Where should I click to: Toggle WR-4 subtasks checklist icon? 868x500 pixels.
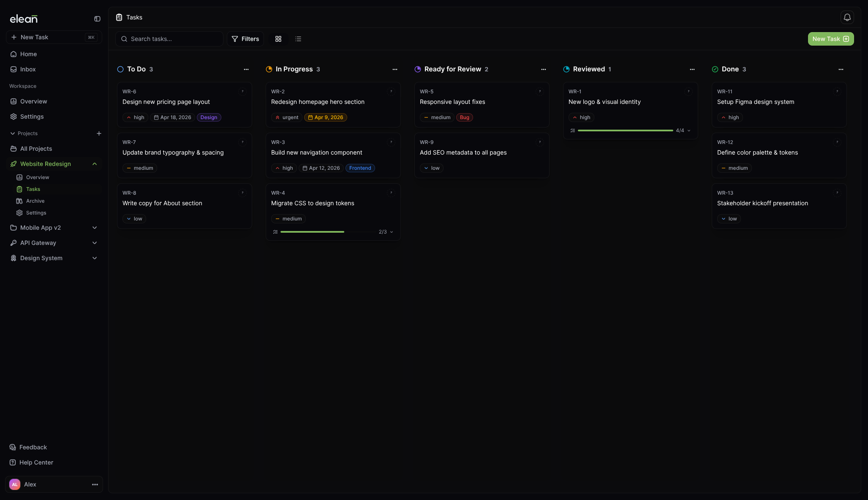[x=275, y=232]
